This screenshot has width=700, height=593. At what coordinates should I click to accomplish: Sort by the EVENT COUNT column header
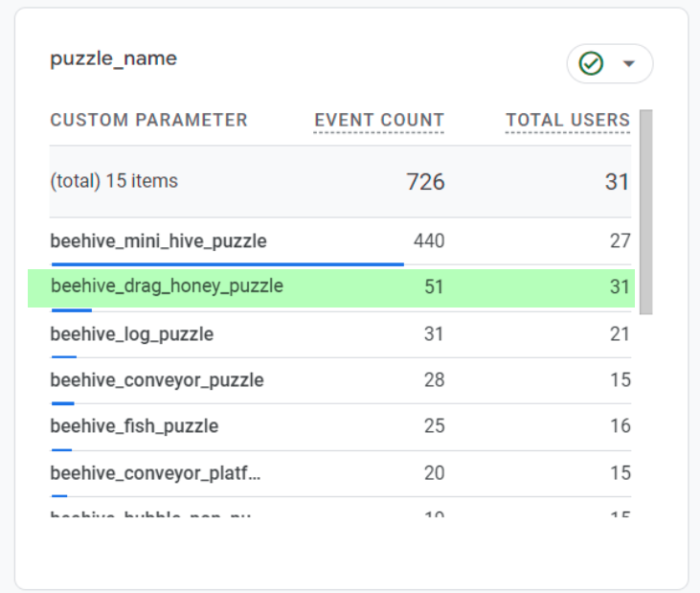pyautogui.click(x=379, y=120)
